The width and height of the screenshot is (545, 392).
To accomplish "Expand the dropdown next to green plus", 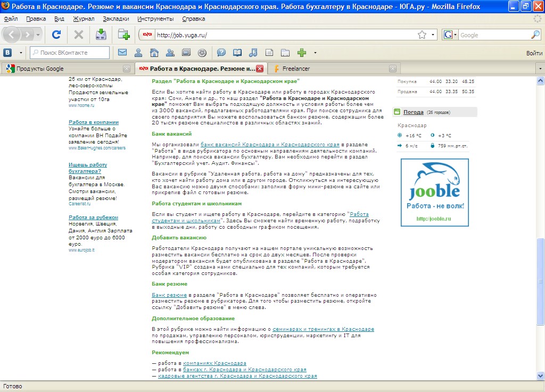I will [315, 53].
